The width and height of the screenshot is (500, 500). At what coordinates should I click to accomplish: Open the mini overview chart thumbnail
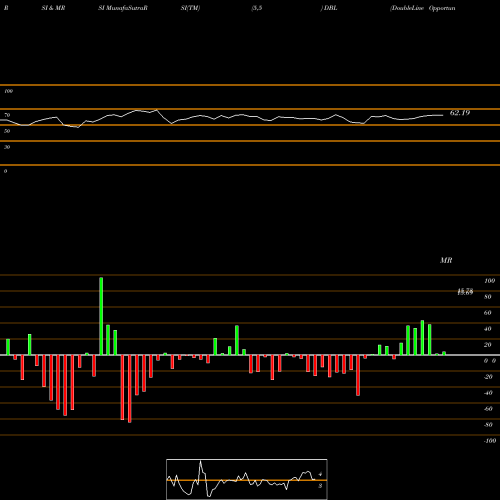247,479
